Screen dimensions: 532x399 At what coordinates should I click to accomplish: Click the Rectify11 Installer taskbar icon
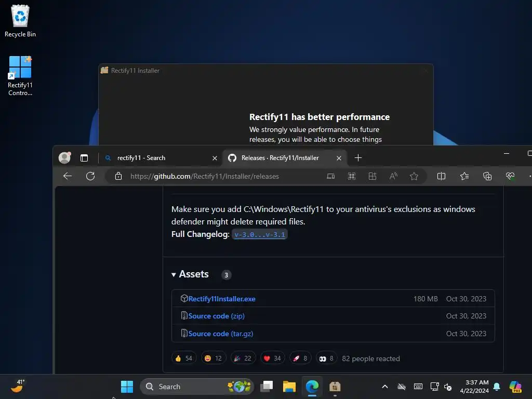point(335,387)
